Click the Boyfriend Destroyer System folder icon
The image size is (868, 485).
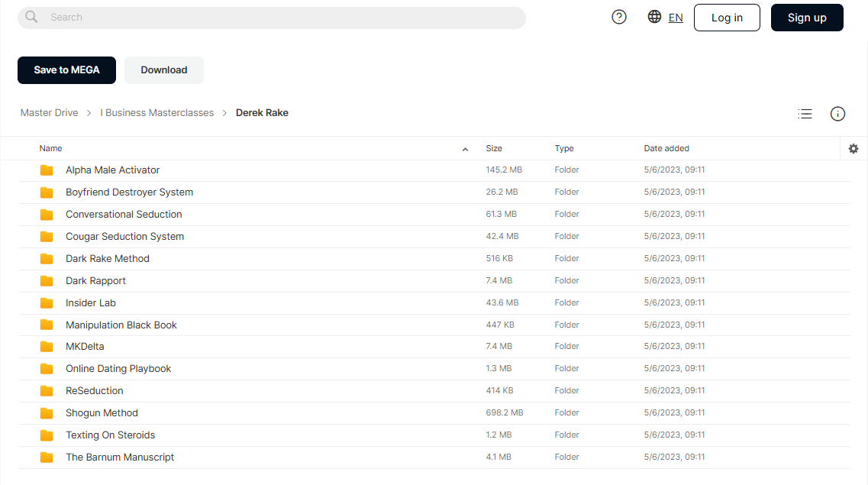[x=47, y=192]
